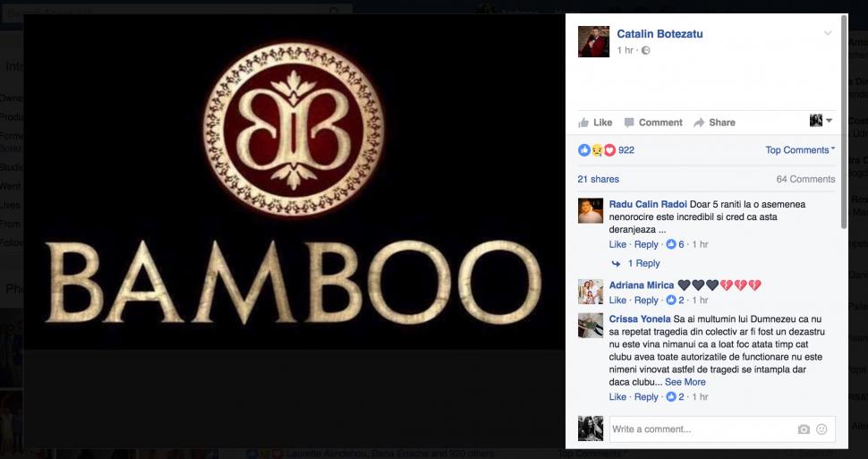
Task: Open the emoji picker smiley icon
Action: tap(821, 429)
